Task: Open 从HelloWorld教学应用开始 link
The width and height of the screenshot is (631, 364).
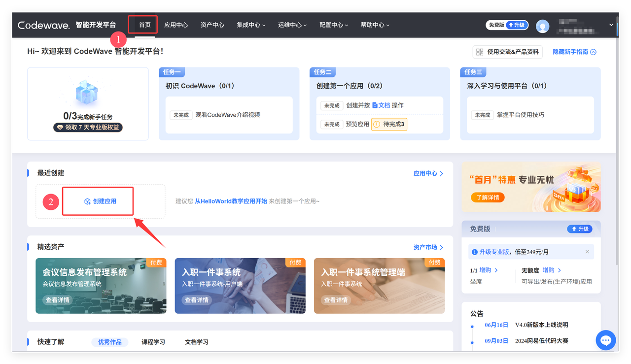Action: [x=231, y=201]
